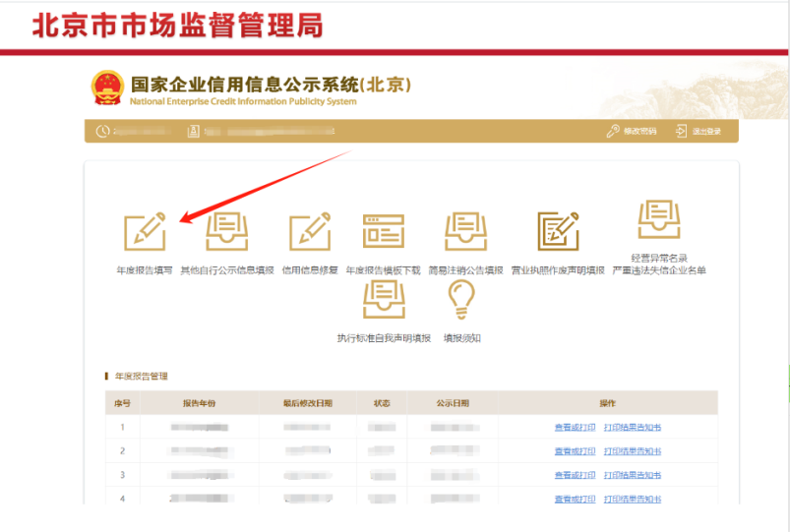
Task: Click 打印结果告知书 in row 3
Action: (x=633, y=475)
